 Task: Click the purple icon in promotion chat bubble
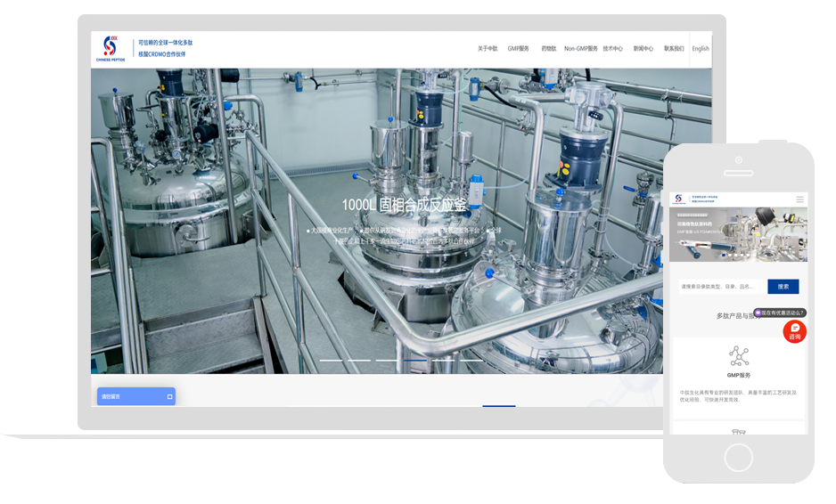click(x=758, y=313)
